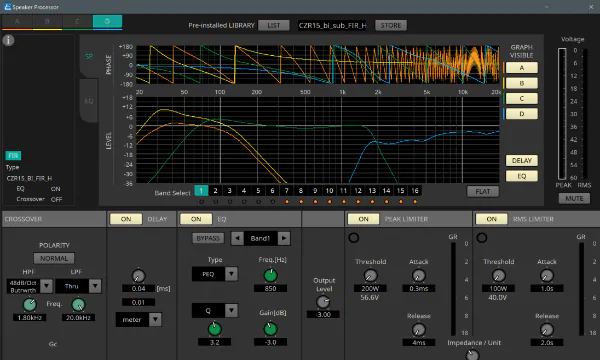Switch to channel D tab
This screenshot has width=600, height=360.
click(x=108, y=21)
